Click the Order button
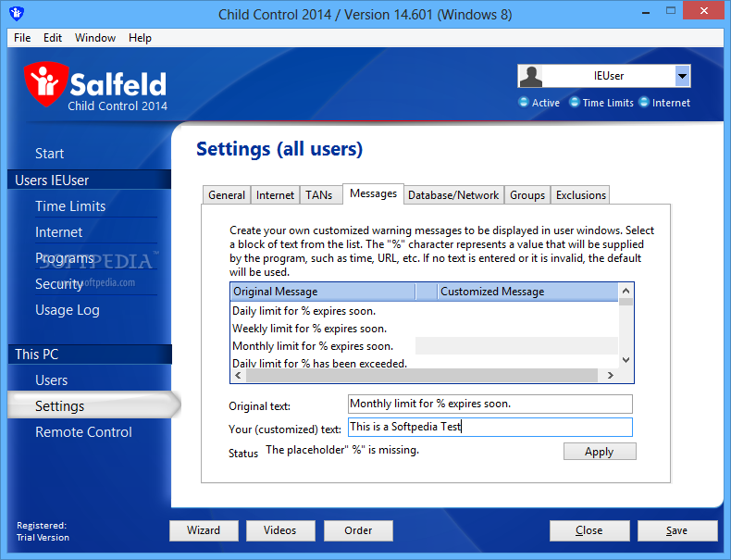 click(358, 530)
